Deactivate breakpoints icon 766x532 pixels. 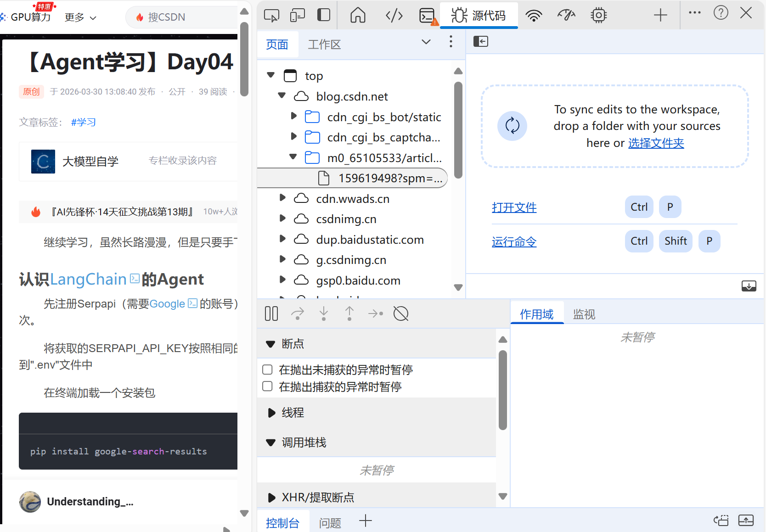(401, 314)
